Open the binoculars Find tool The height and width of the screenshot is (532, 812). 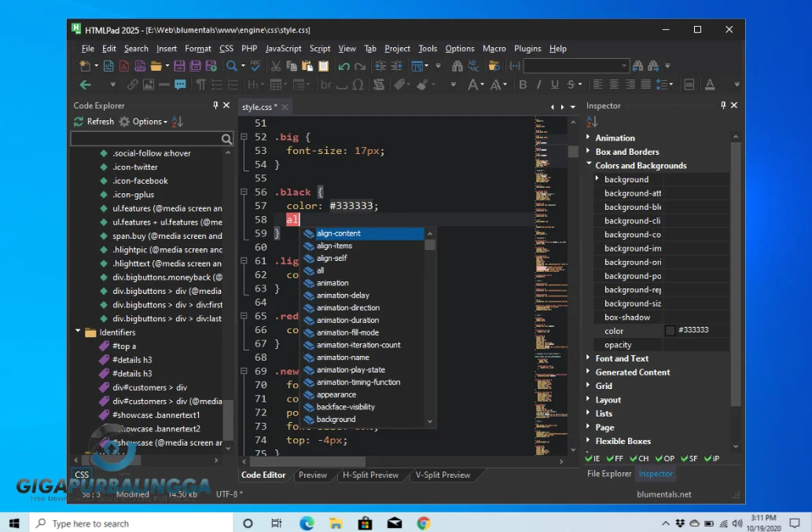(x=457, y=66)
